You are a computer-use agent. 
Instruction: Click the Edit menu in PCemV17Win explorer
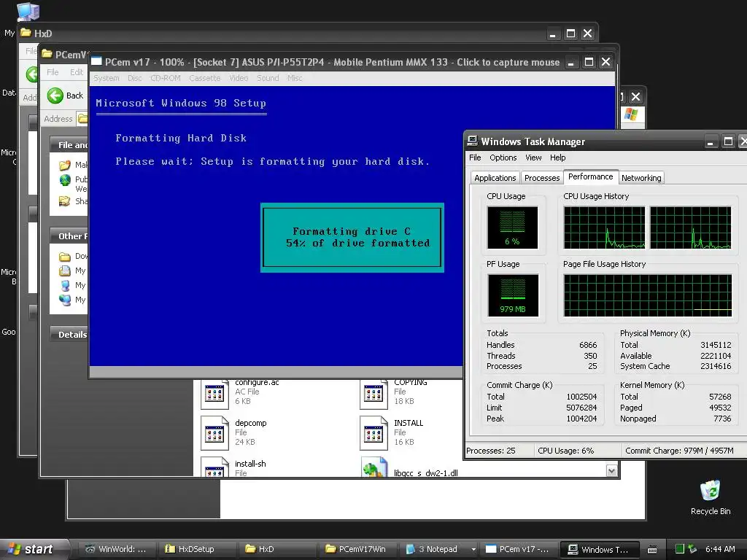pos(76,72)
